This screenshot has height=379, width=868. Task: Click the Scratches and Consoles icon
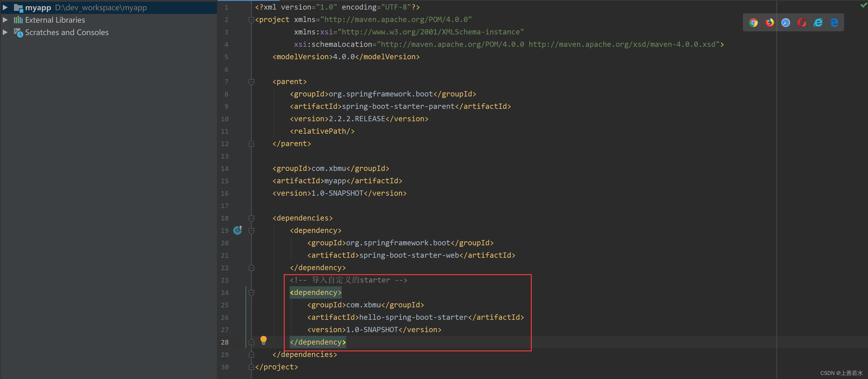19,33
